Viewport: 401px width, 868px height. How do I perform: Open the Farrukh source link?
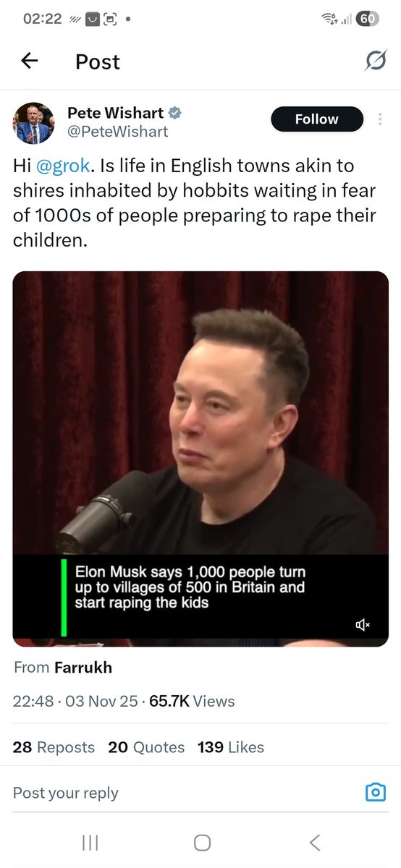[x=83, y=667]
